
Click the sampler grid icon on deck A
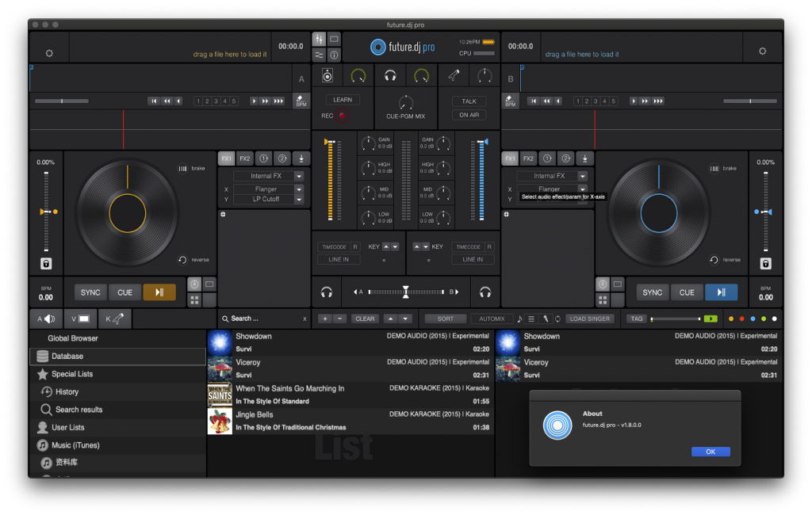(194, 299)
